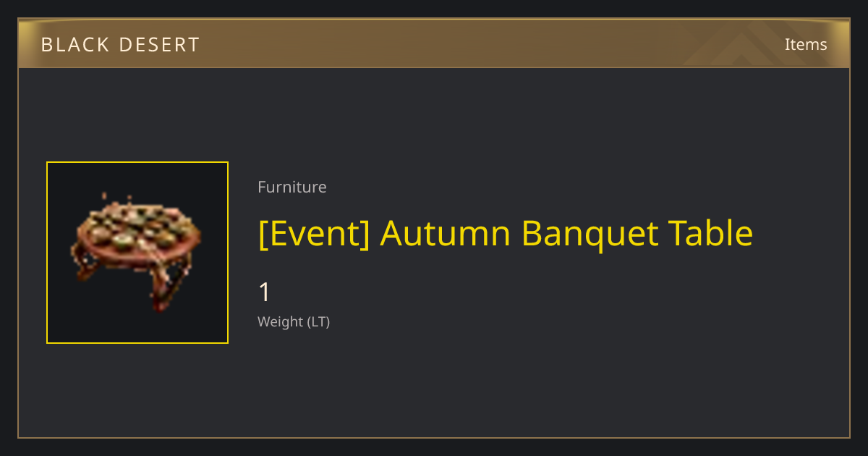
Task: Click the weight value 1
Action: (x=265, y=292)
